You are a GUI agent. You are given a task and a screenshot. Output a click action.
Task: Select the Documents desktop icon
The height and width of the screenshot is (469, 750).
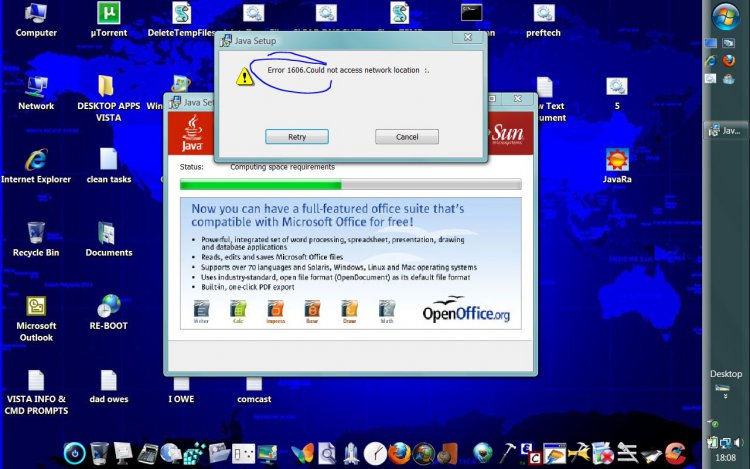click(109, 240)
